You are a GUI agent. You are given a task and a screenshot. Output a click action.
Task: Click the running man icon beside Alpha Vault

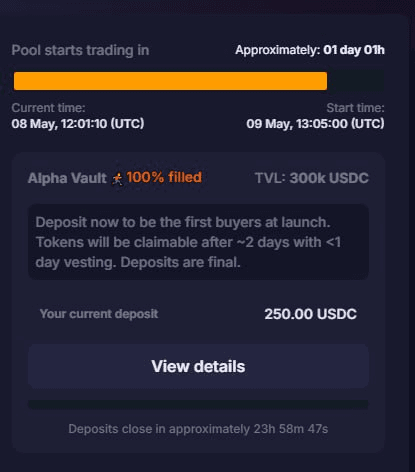click(x=117, y=179)
